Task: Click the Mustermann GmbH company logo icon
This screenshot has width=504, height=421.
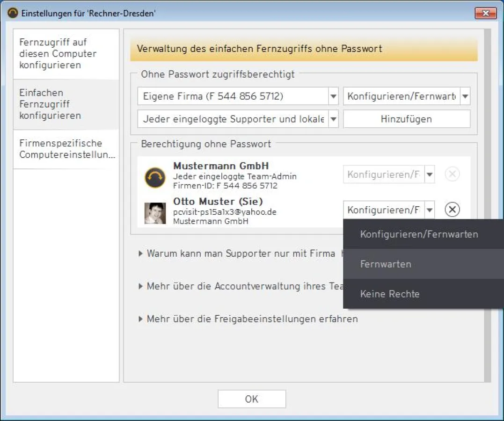Action: (155, 177)
